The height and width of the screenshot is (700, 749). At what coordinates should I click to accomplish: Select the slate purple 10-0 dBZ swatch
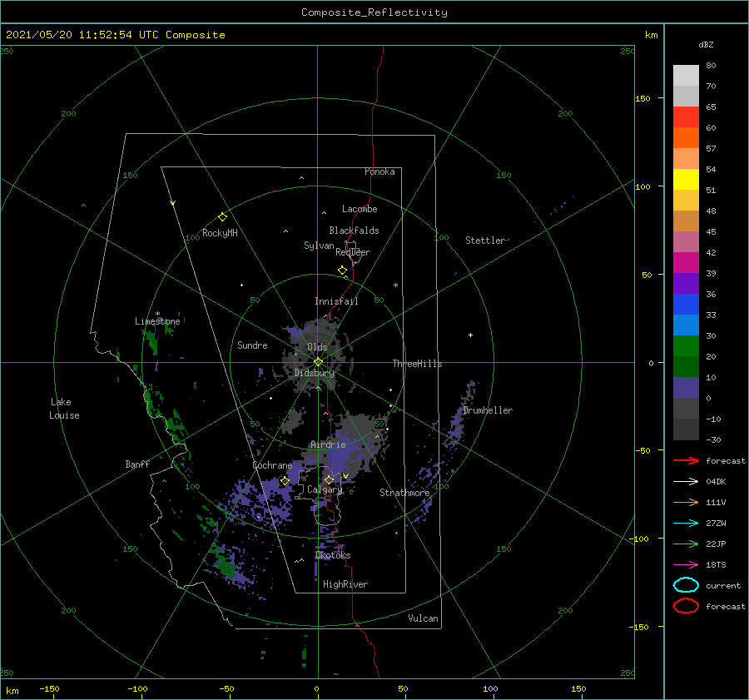coord(686,387)
